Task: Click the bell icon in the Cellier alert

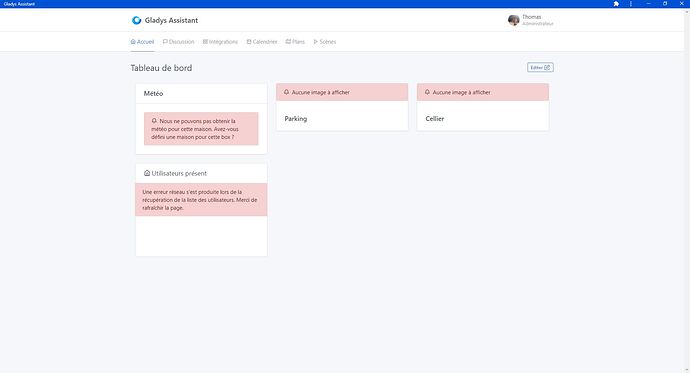Action: (x=427, y=92)
